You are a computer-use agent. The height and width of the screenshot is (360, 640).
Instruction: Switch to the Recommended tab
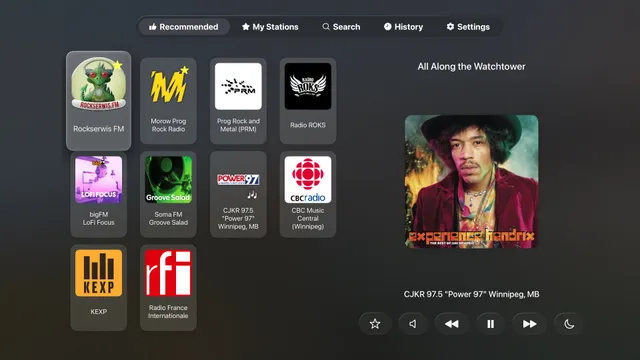(x=184, y=27)
